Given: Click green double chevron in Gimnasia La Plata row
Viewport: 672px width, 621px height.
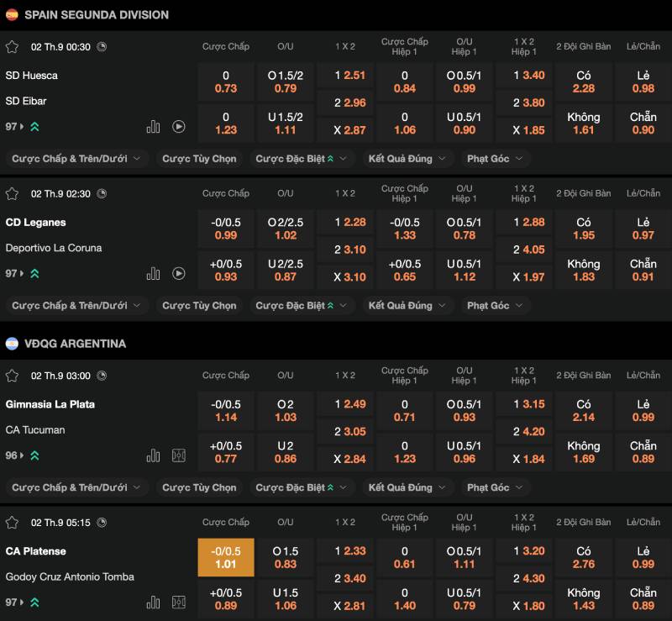Looking at the screenshot, I should coord(34,455).
